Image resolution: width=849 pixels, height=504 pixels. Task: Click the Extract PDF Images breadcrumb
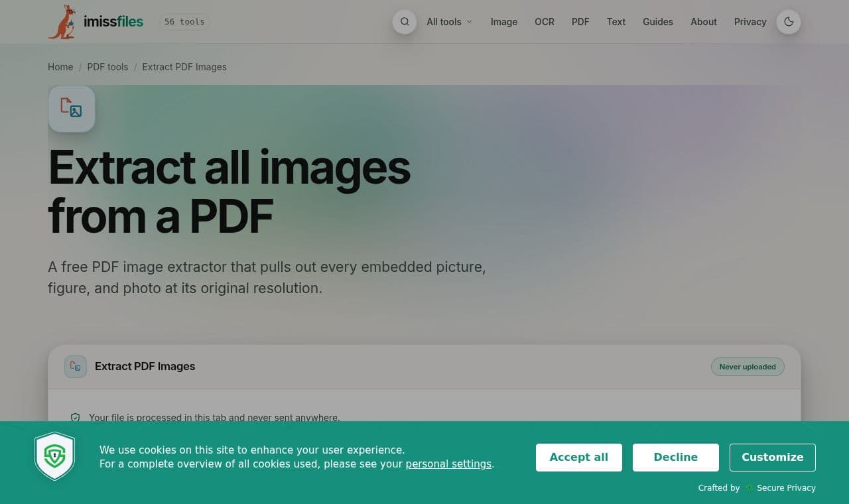coord(184,67)
